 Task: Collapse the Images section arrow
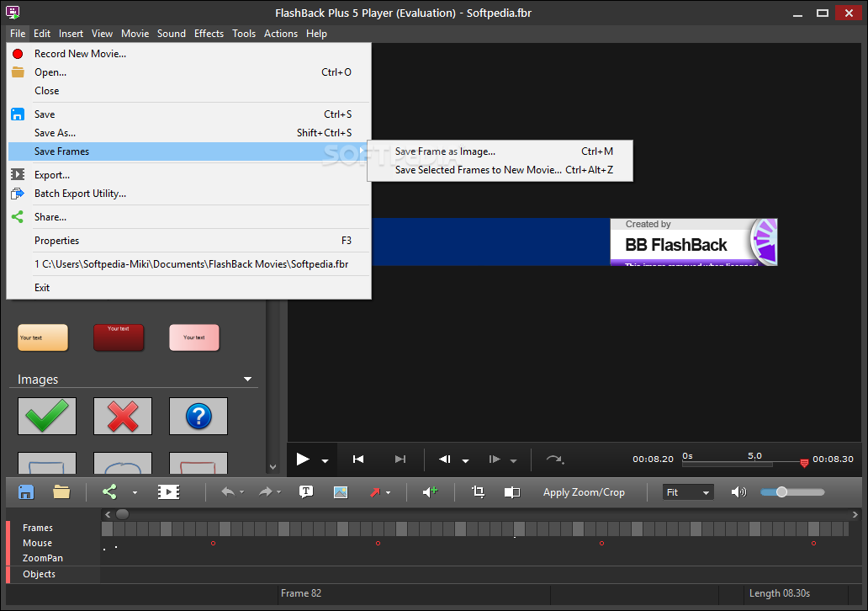[x=247, y=380]
